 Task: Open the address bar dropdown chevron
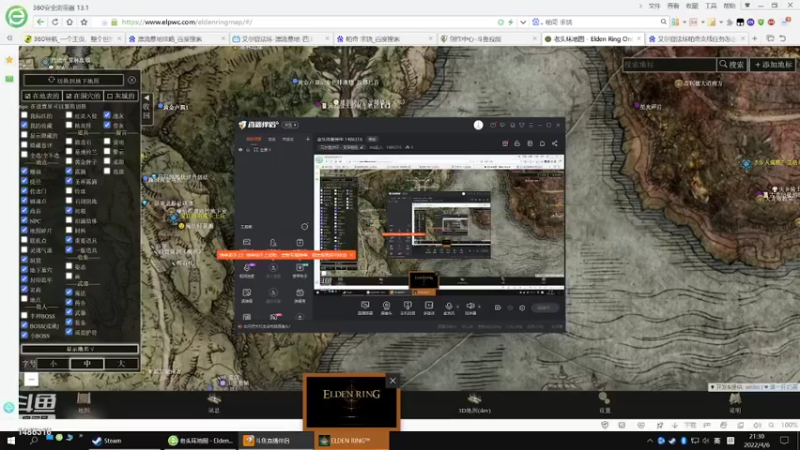523,22
